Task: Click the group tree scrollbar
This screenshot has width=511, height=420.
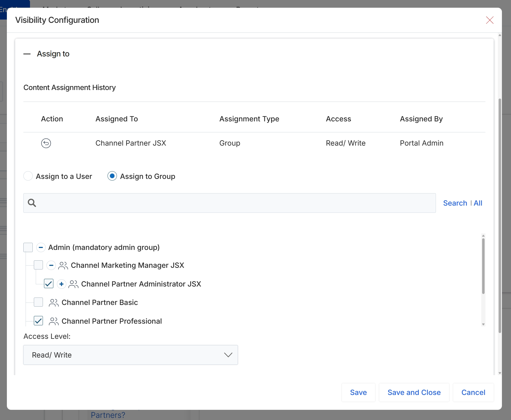Action: [483, 266]
